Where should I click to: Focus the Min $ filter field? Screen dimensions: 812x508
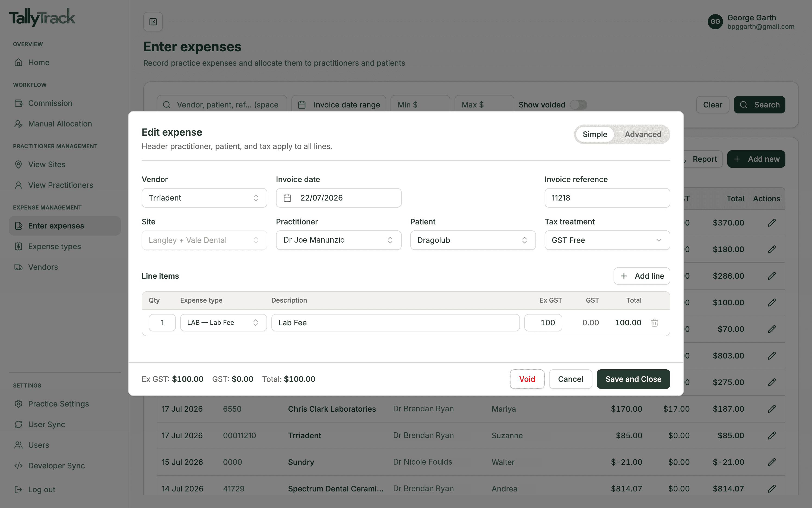click(x=420, y=105)
